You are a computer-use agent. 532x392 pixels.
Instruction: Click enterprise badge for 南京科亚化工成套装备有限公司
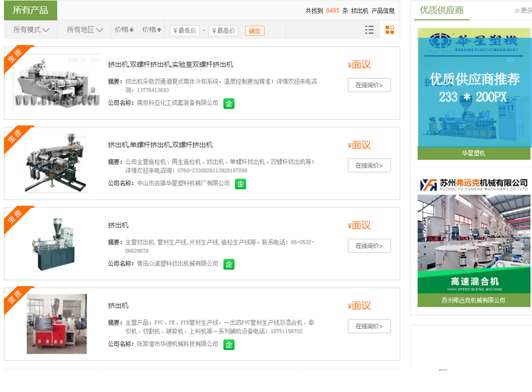coord(229,103)
